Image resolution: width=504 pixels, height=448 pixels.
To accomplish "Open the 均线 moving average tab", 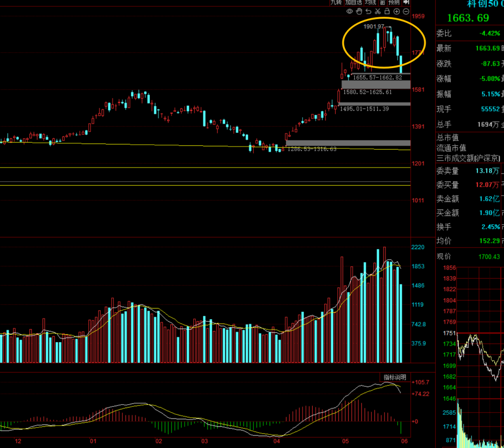I will [x=371, y=2].
